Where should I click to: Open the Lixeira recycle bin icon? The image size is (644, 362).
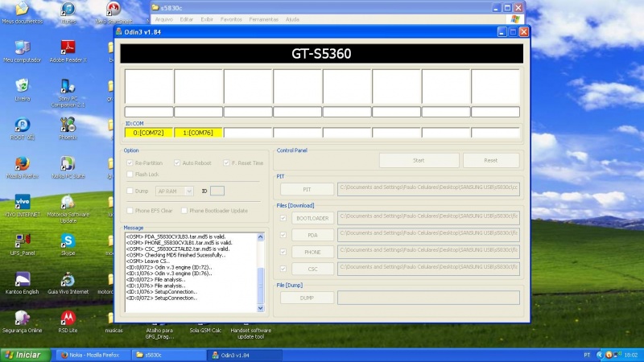tap(23, 90)
